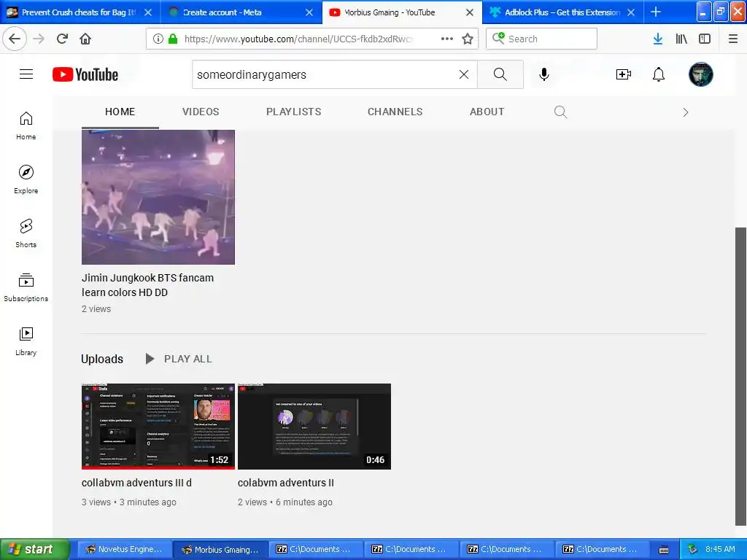Open the Uploads section heading

(102, 359)
